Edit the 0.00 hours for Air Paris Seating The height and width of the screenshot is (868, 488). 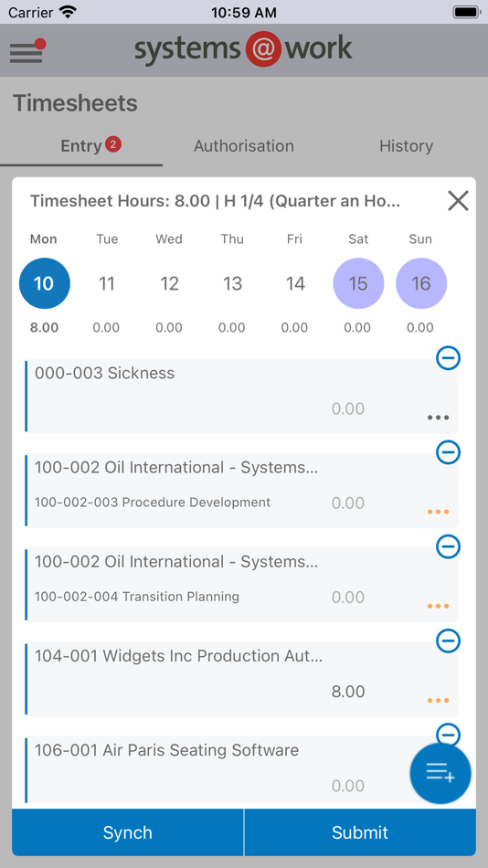click(348, 786)
